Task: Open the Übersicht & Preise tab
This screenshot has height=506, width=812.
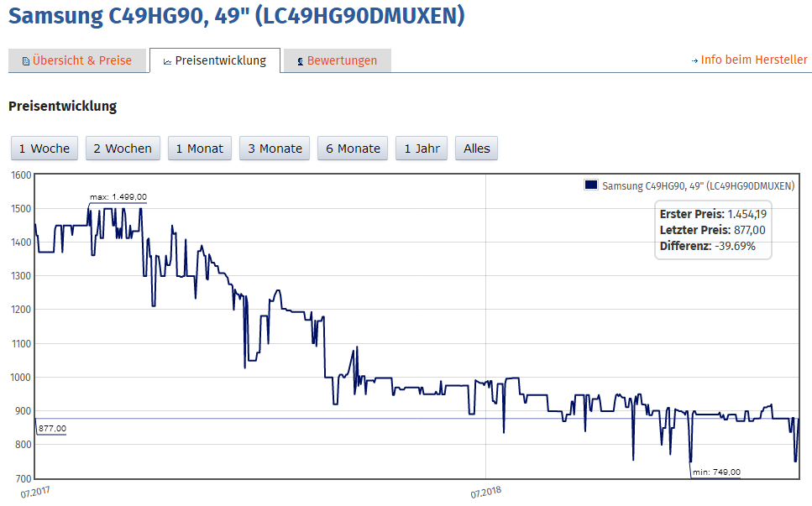Action: pyautogui.click(x=77, y=60)
